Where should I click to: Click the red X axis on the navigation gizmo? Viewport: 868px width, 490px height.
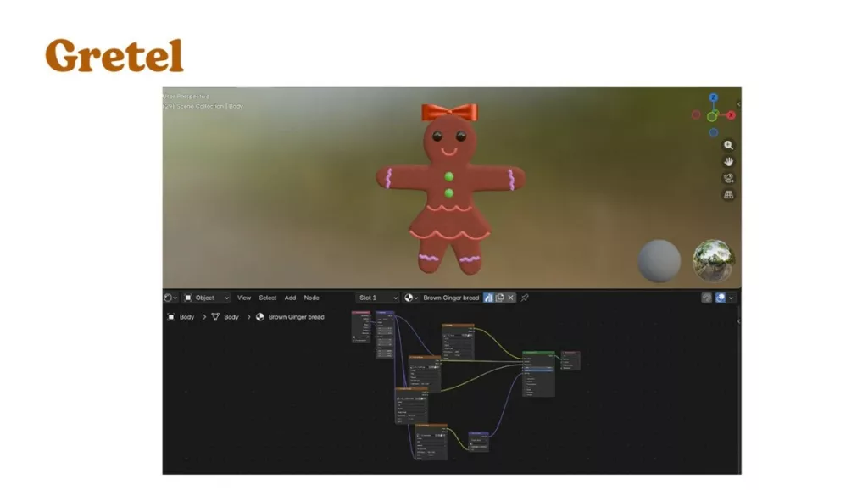pyautogui.click(x=731, y=115)
